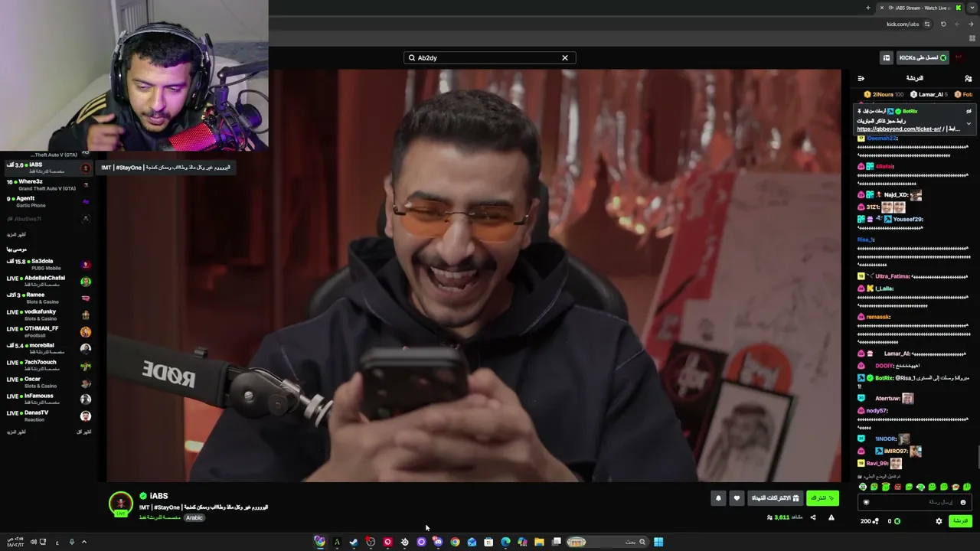
Task: Expand the pinned BotRix message
Action: point(969,124)
